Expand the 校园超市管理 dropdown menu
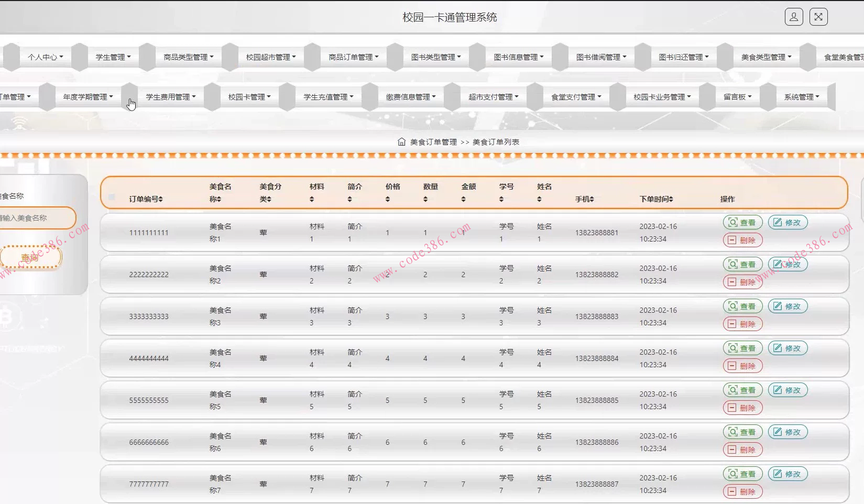 271,57
